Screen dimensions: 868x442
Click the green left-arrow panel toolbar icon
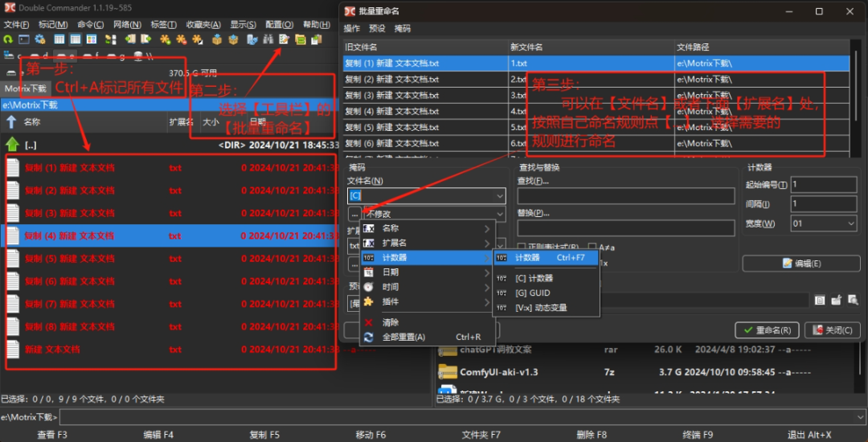(x=130, y=39)
